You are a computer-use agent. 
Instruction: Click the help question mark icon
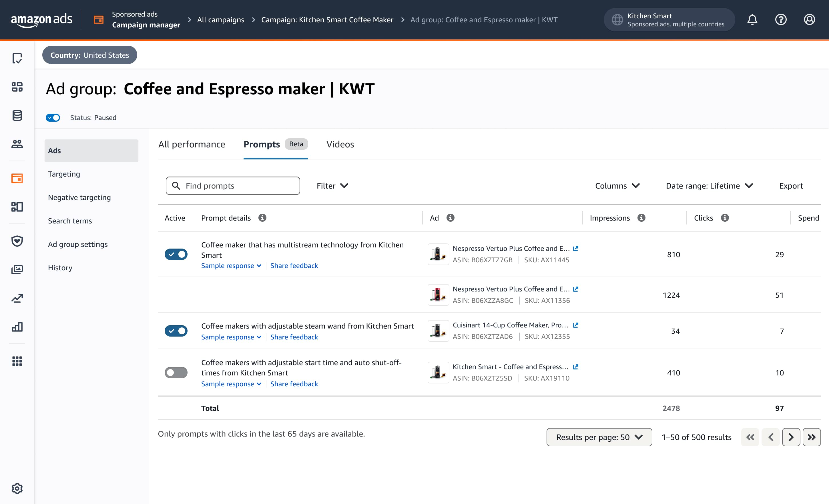click(x=781, y=19)
